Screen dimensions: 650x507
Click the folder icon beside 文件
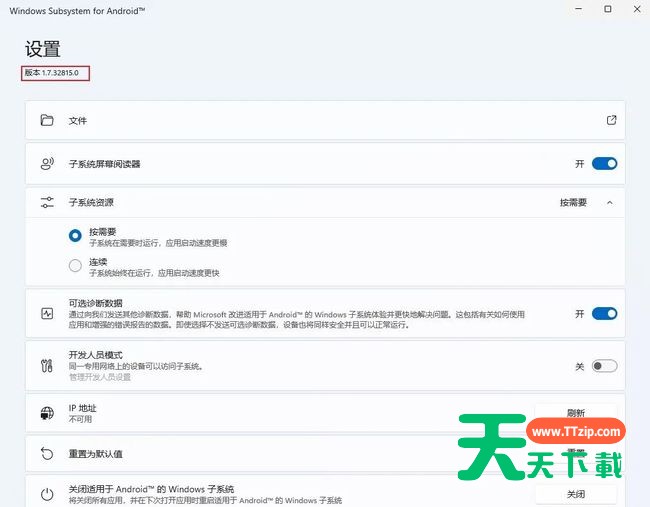47,120
